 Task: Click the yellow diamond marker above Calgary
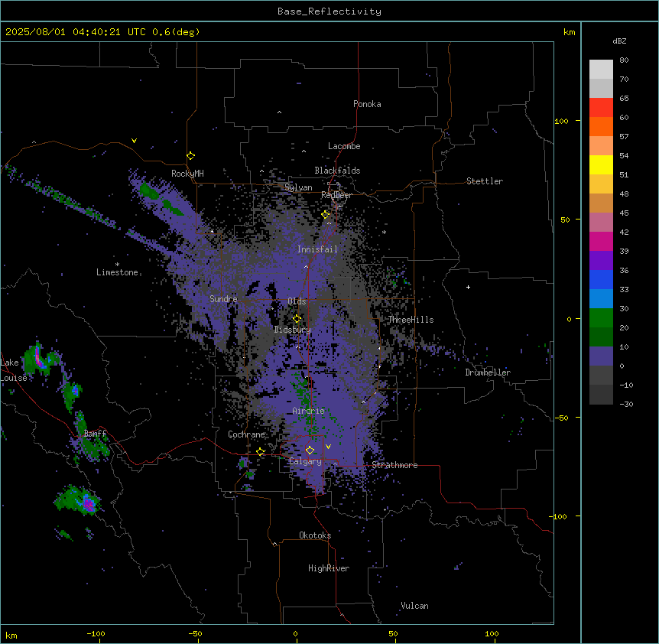click(x=310, y=450)
